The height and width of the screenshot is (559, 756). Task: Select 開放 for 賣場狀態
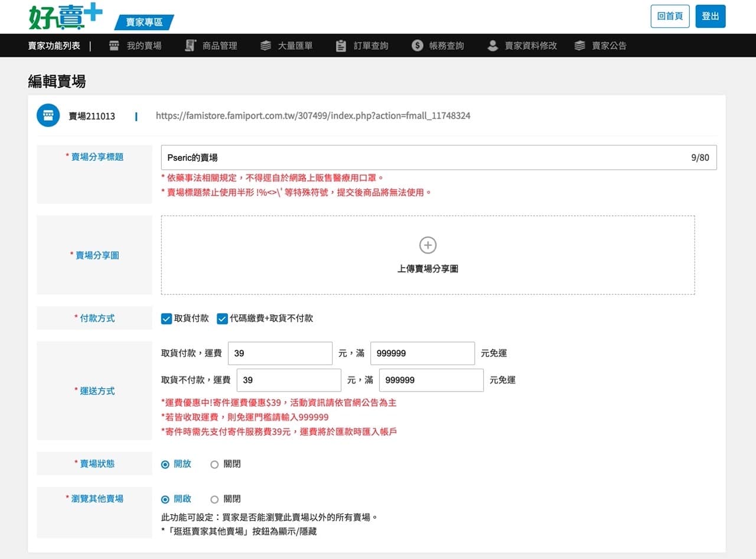(x=165, y=464)
